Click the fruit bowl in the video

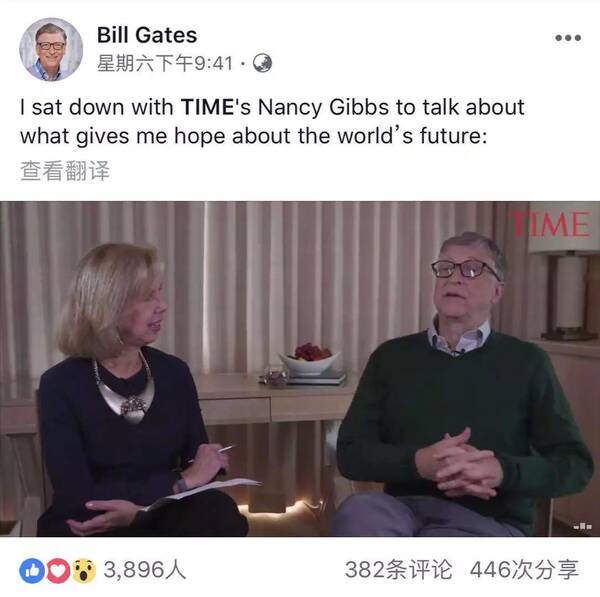309,359
